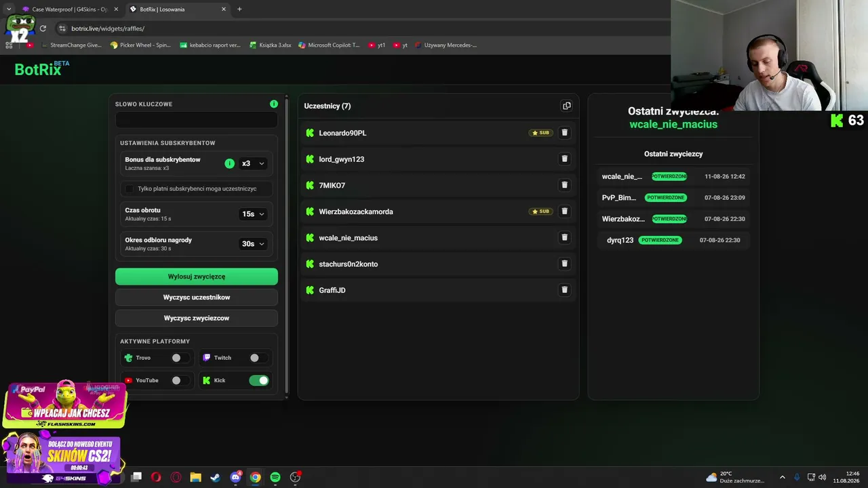868x488 pixels.
Task: Click the Wylosuj zwyciezce button
Action: click(197, 277)
